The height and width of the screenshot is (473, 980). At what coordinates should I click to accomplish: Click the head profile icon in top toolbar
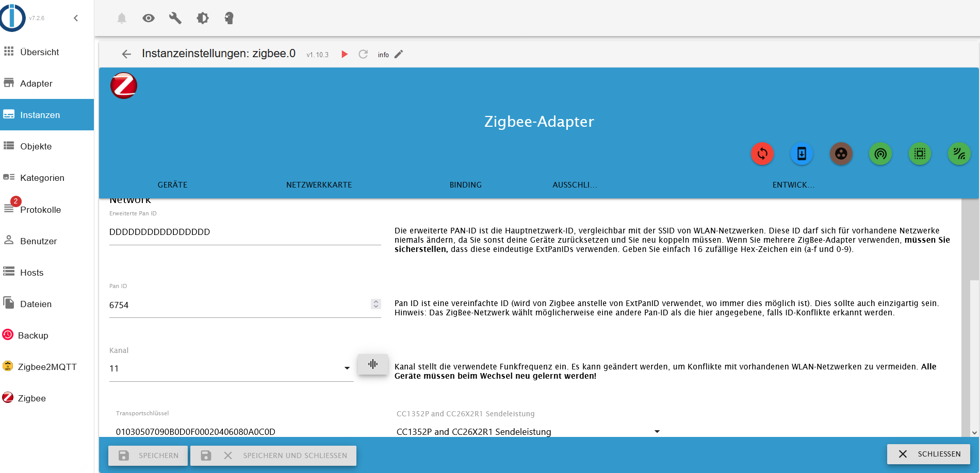click(x=229, y=18)
